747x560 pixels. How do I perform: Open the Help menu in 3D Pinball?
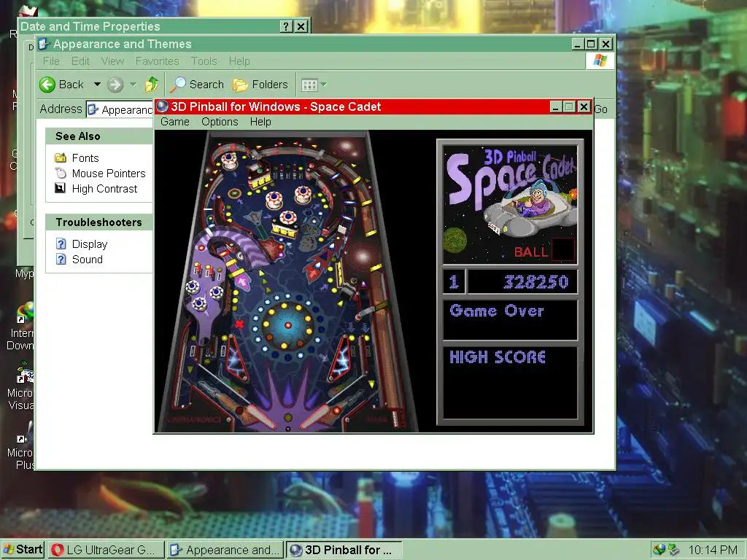tap(260, 122)
